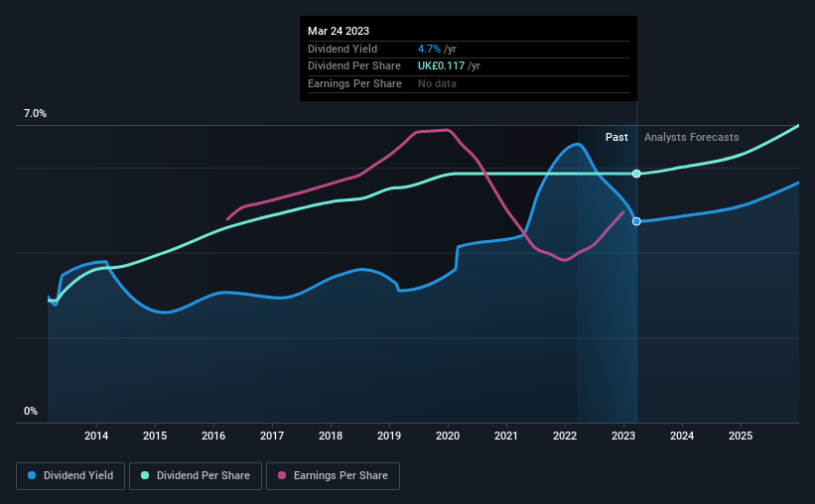
Task: Click the Analysts Forecasts section label
Action: tap(691, 137)
